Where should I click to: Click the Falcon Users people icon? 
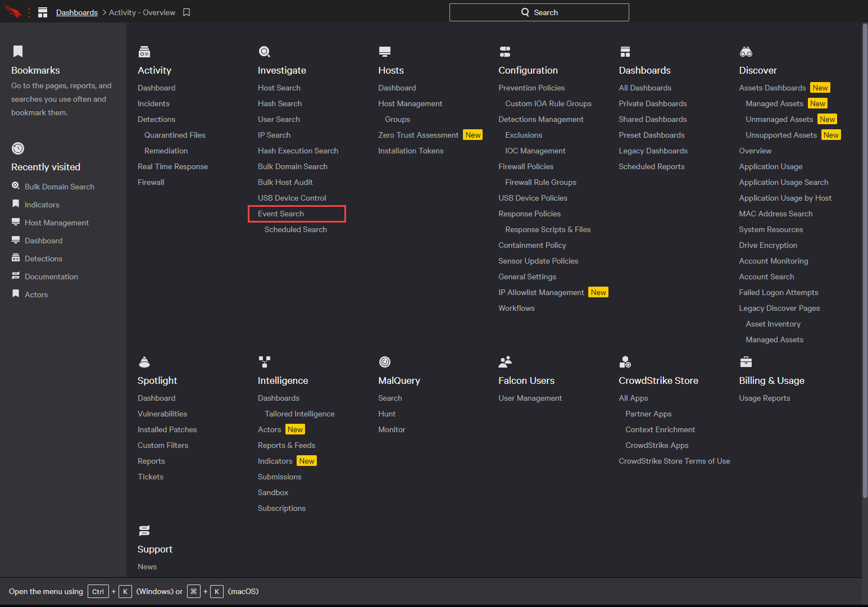coord(505,361)
